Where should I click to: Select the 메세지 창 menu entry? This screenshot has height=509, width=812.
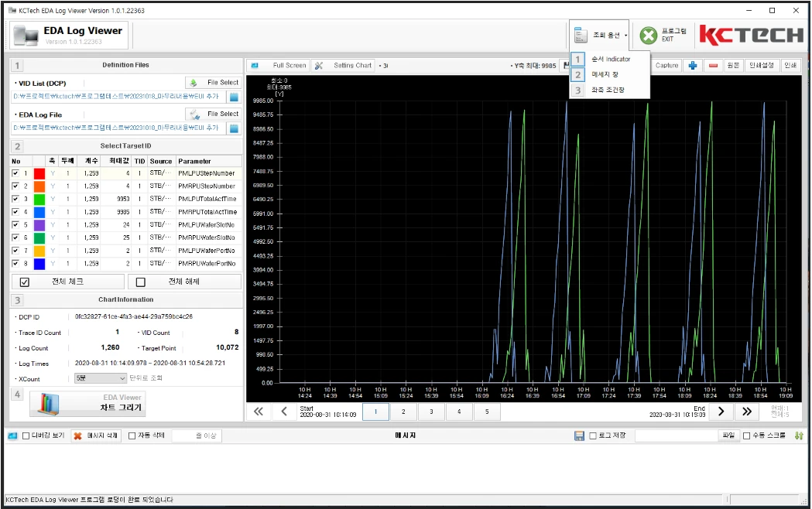point(610,74)
